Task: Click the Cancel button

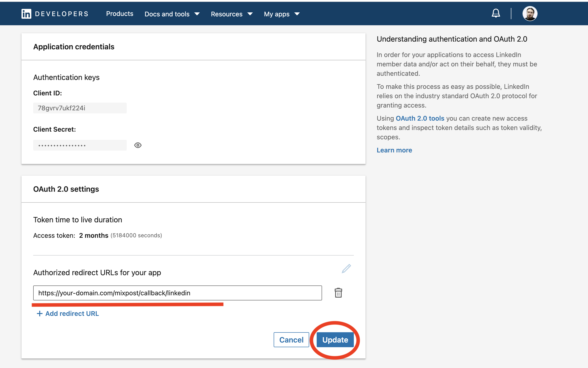Action: [x=291, y=340]
